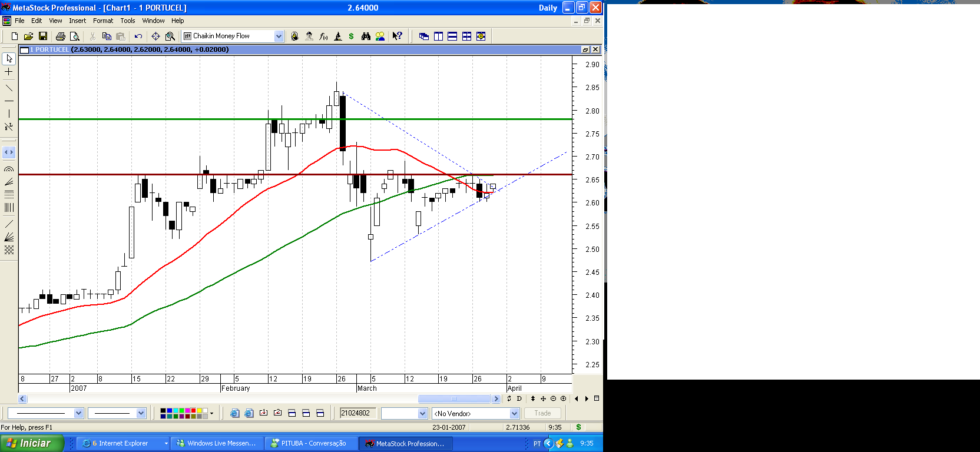Select the crosshair tool in left toolbar

pyautogui.click(x=9, y=72)
